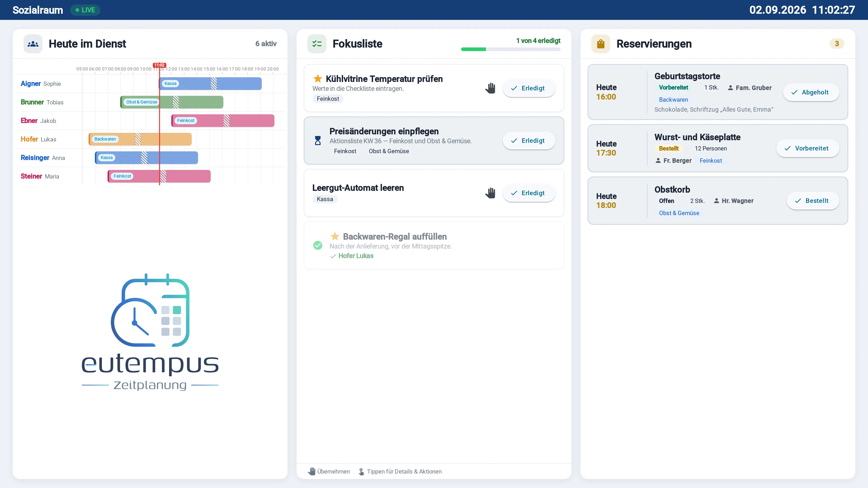This screenshot has height=488, width=868.
Task: Select Brunner Tobias's Obst & Gemüse shift bar
Action: tap(172, 102)
